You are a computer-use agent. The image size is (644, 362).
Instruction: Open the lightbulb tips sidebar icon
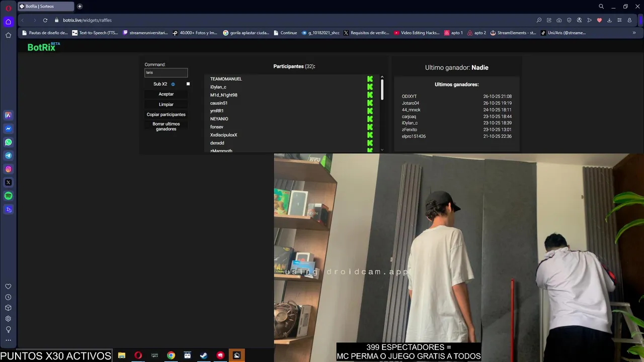coord(8,330)
